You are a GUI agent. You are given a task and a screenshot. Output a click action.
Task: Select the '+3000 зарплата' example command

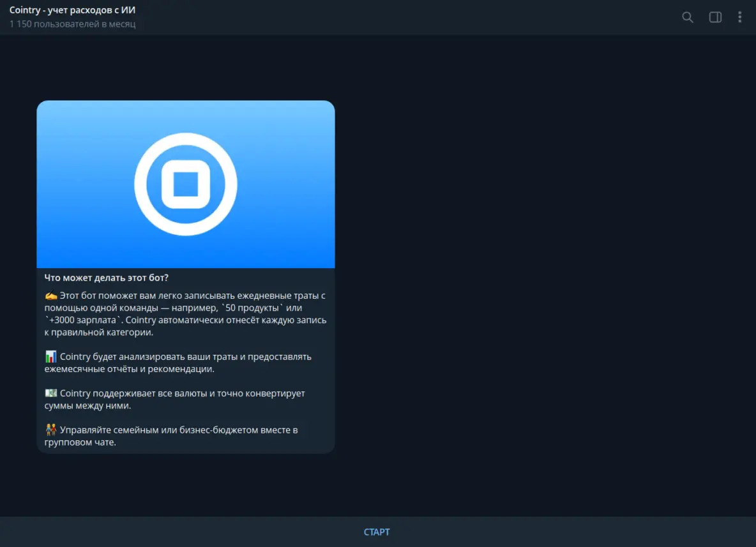83,320
